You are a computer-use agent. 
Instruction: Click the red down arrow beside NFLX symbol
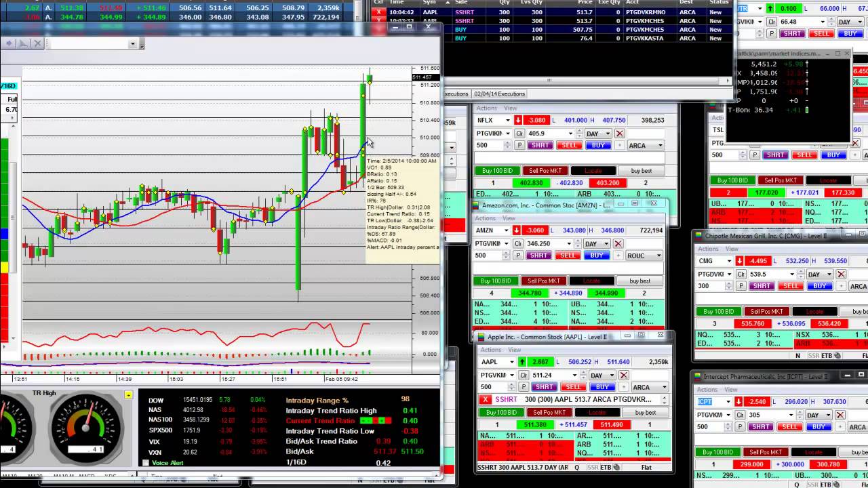tap(517, 120)
